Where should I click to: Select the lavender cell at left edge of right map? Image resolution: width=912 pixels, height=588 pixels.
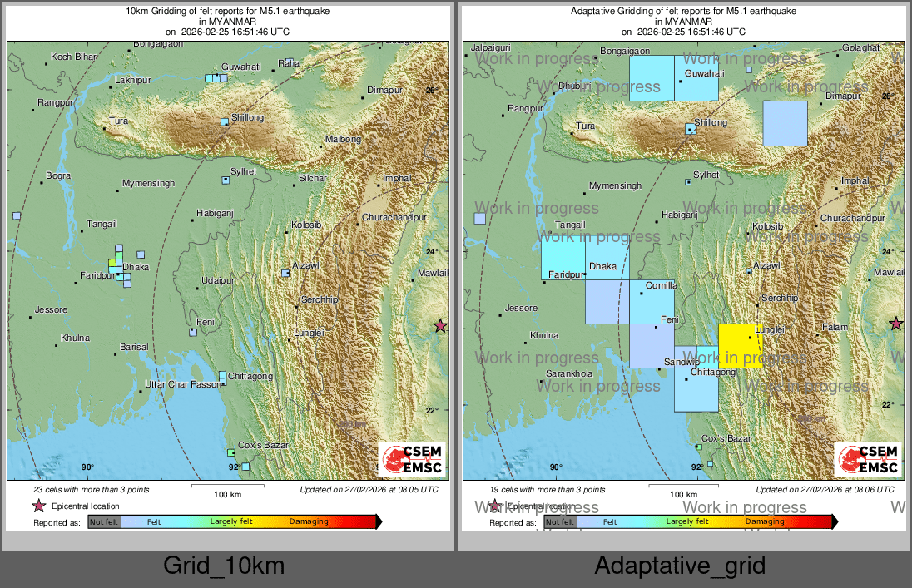tap(480, 219)
